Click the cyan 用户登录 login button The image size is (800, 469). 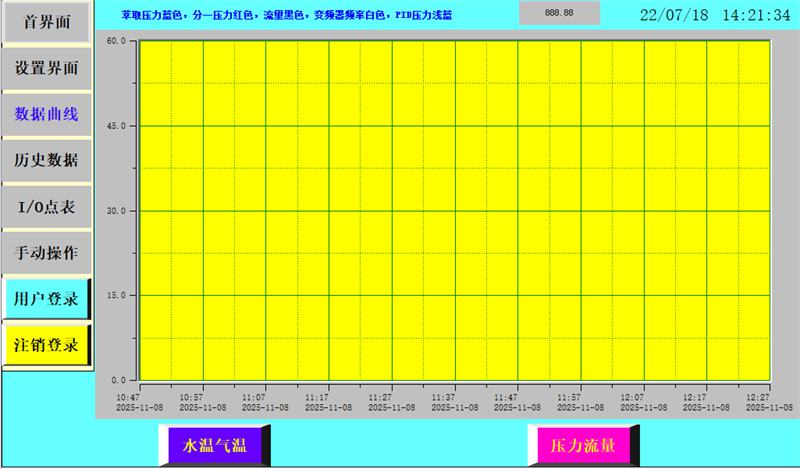click(46, 298)
